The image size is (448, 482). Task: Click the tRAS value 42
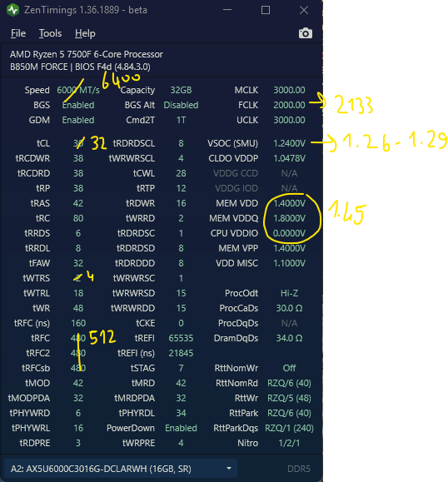coord(78,203)
